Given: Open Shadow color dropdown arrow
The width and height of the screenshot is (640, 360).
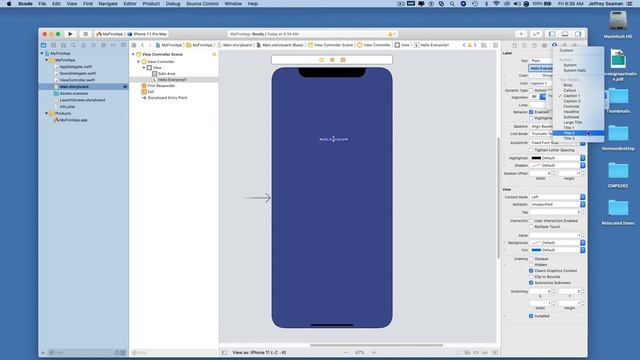Looking at the screenshot, I should 582,165.
